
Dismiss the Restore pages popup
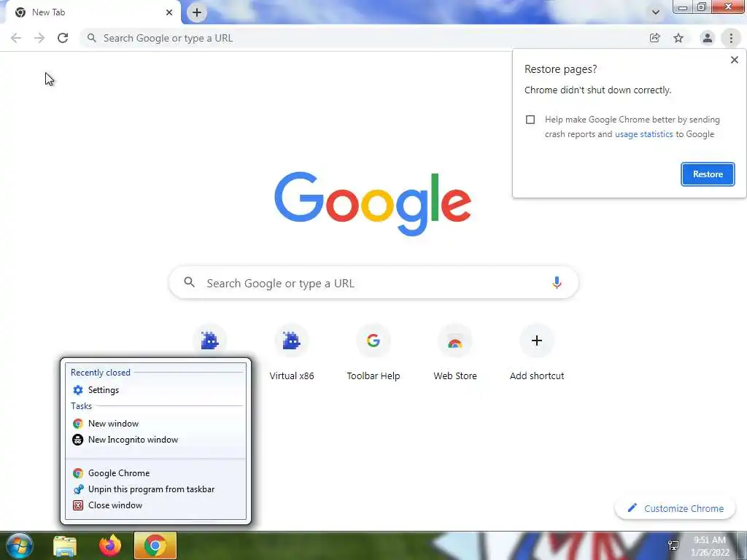coord(734,60)
